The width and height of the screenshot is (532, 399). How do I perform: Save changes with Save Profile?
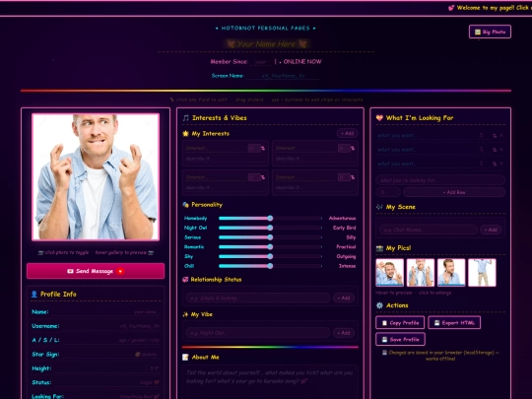click(x=400, y=339)
